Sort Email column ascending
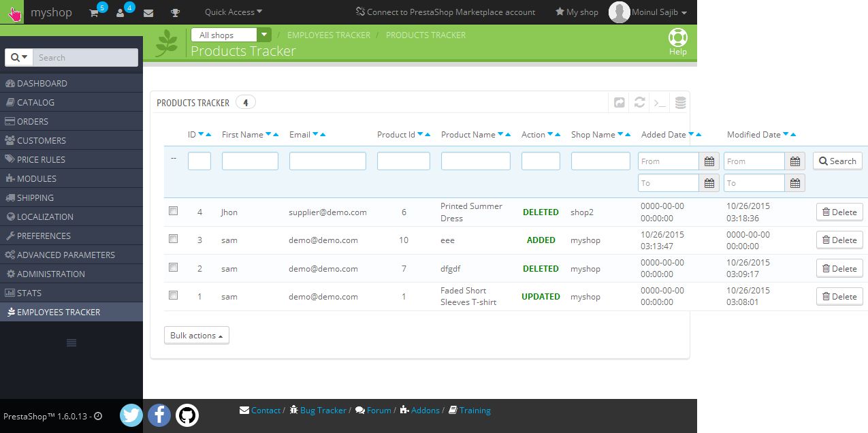Image resolution: width=868 pixels, height=433 pixels. 323,135
